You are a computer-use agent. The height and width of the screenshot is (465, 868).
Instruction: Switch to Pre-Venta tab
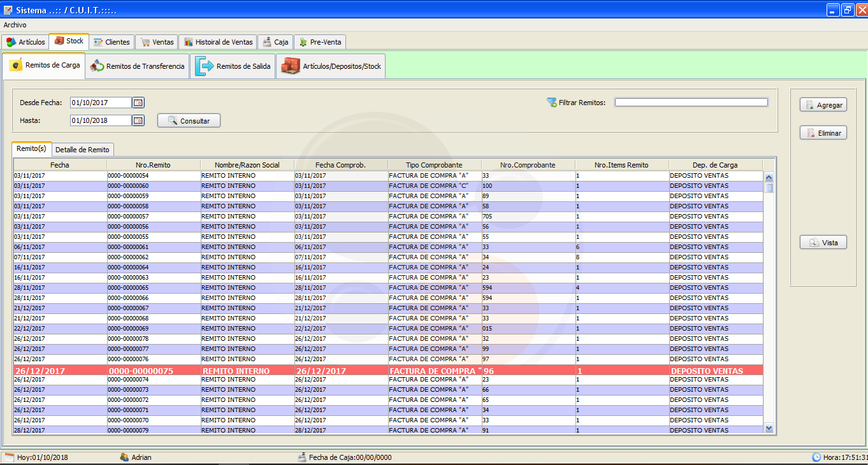tap(319, 42)
